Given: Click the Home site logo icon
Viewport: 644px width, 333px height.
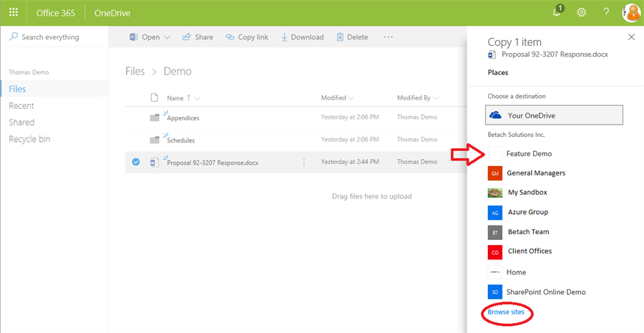Looking at the screenshot, I should pos(495,272).
